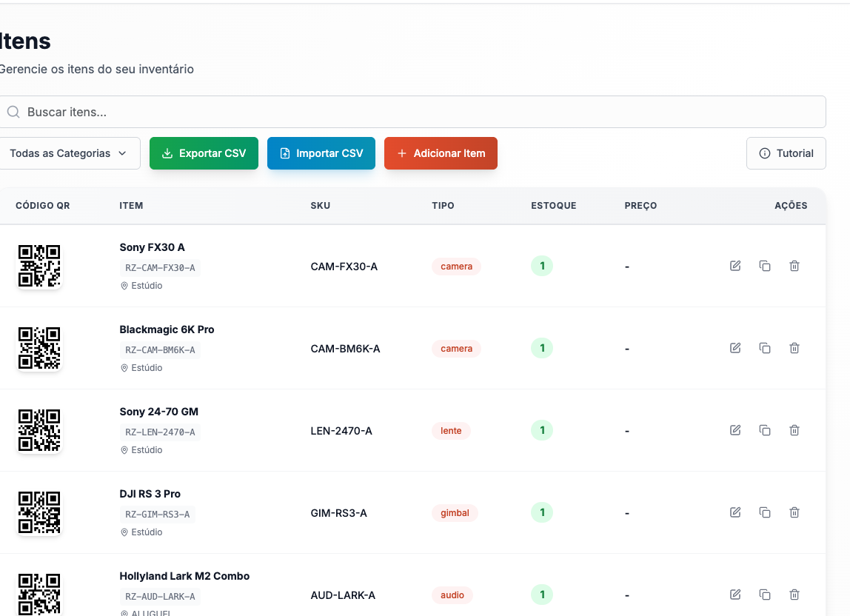Open the Todas as Categorias dropdown
Image resolution: width=850 pixels, height=616 pixels.
point(69,153)
